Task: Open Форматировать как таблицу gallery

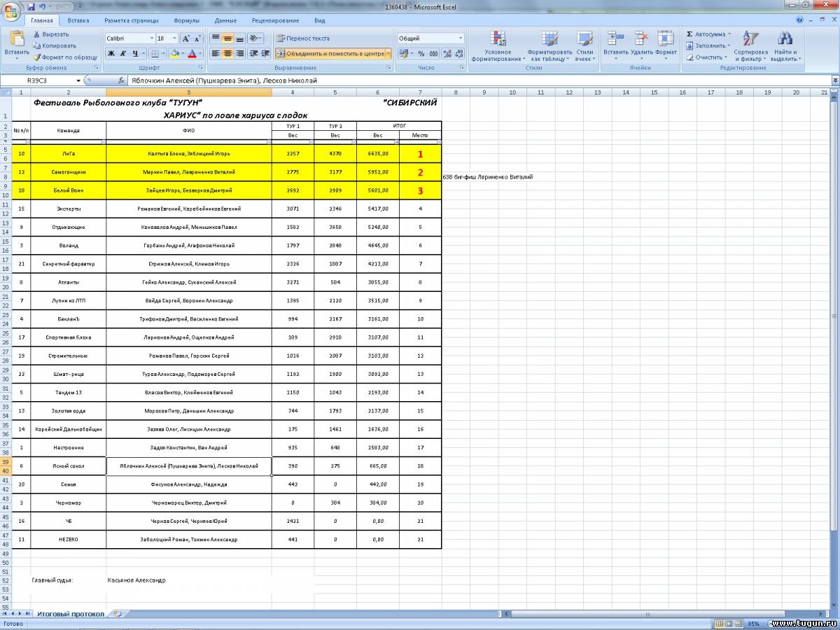Action: pos(550,46)
